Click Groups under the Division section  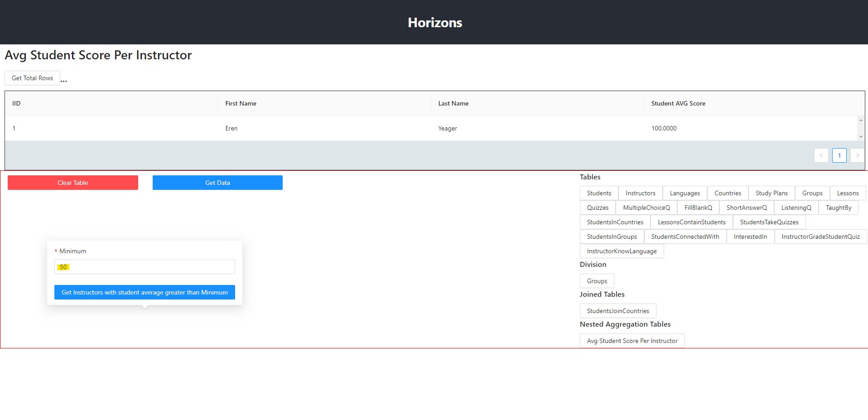pyautogui.click(x=597, y=281)
